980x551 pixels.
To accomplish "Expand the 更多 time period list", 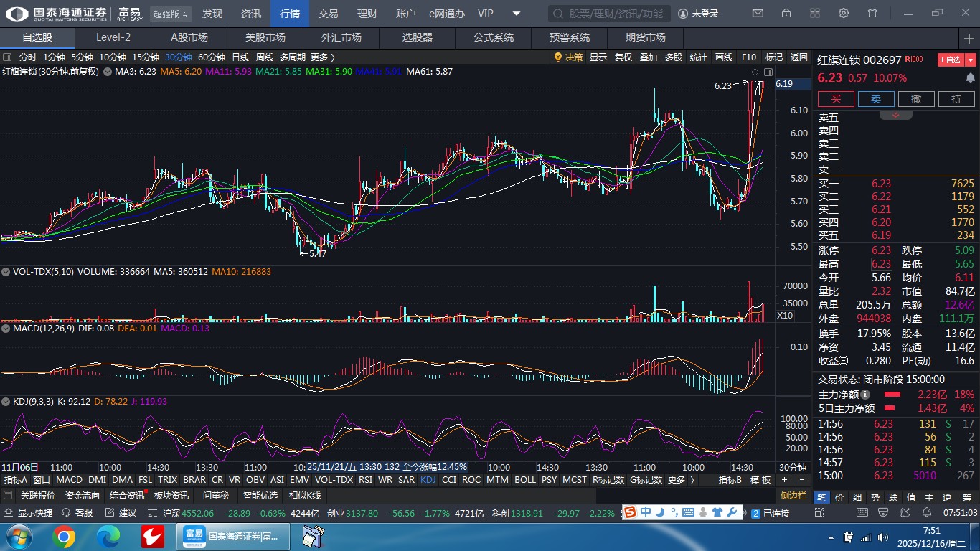I will tap(322, 57).
